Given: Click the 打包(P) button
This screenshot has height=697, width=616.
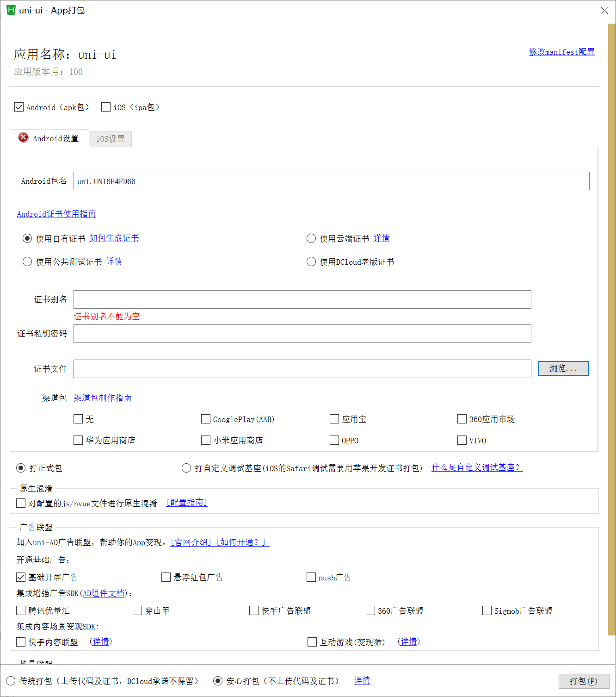Looking at the screenshot, I should click(584, 681).
